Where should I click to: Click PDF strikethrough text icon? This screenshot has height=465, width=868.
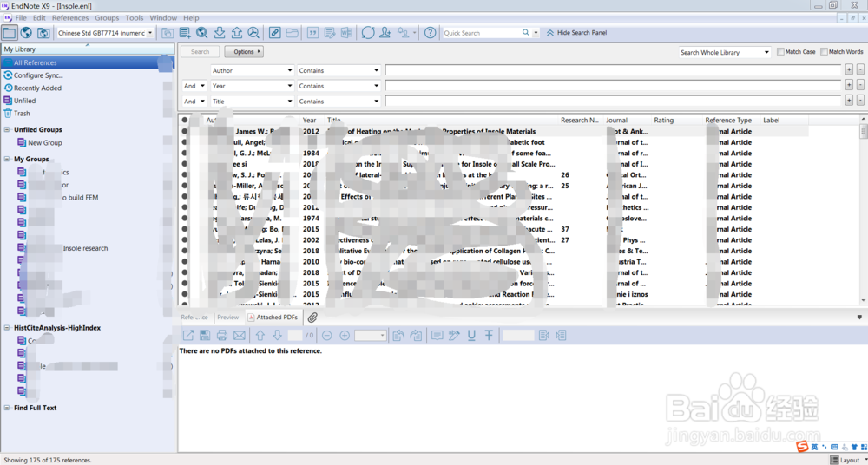tap(489, 336)
